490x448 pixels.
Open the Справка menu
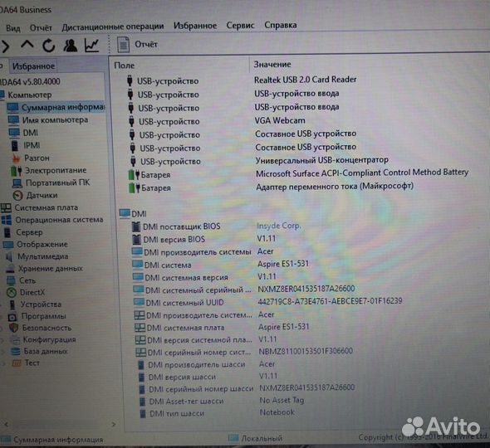[x=281, y=25]
